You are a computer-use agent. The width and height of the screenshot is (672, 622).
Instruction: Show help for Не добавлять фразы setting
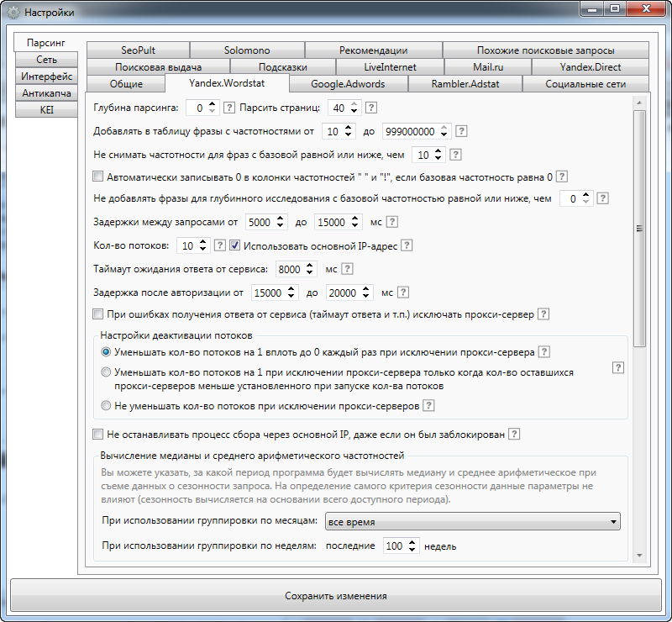602,198
